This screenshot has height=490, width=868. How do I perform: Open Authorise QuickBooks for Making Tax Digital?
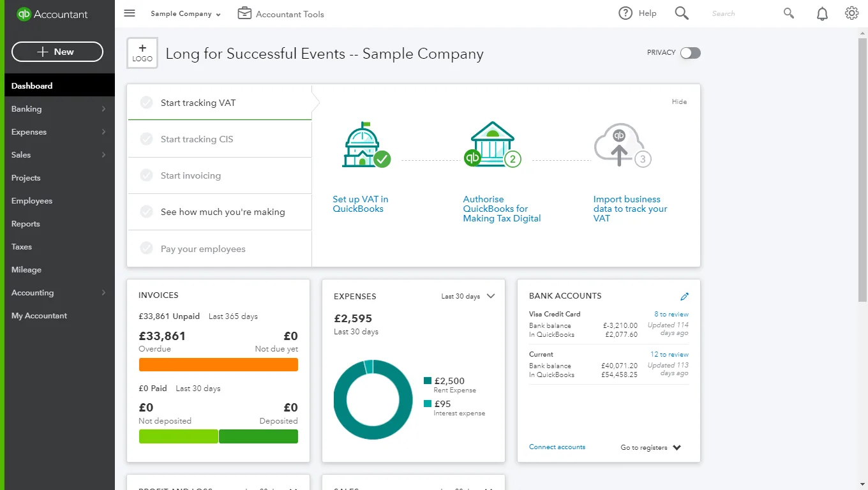[x=502, y=209]
